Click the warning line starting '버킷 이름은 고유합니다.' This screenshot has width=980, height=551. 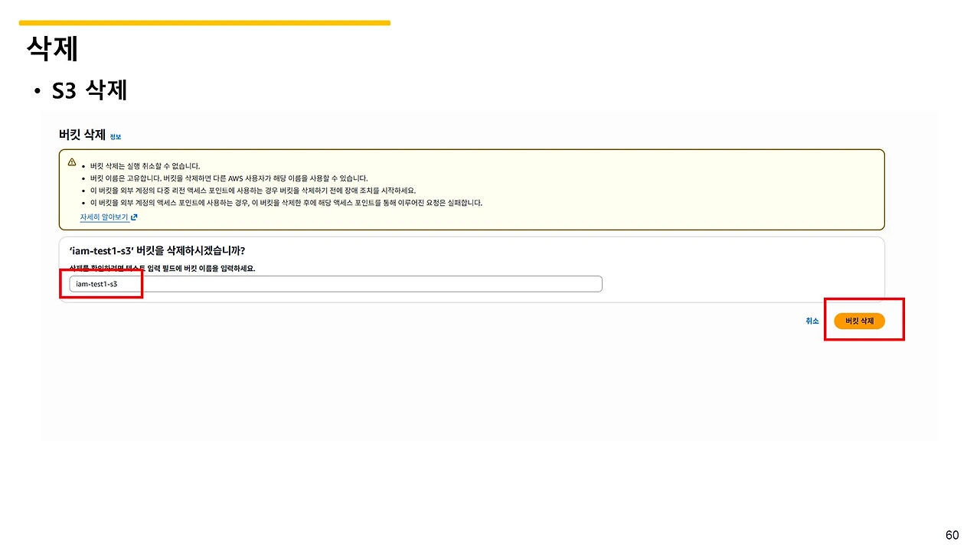(x=229, y=178)
